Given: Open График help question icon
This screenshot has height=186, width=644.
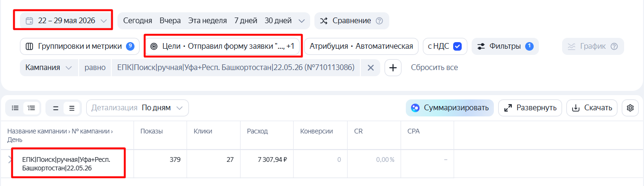Looking at the screenshot, I should 615,46.
